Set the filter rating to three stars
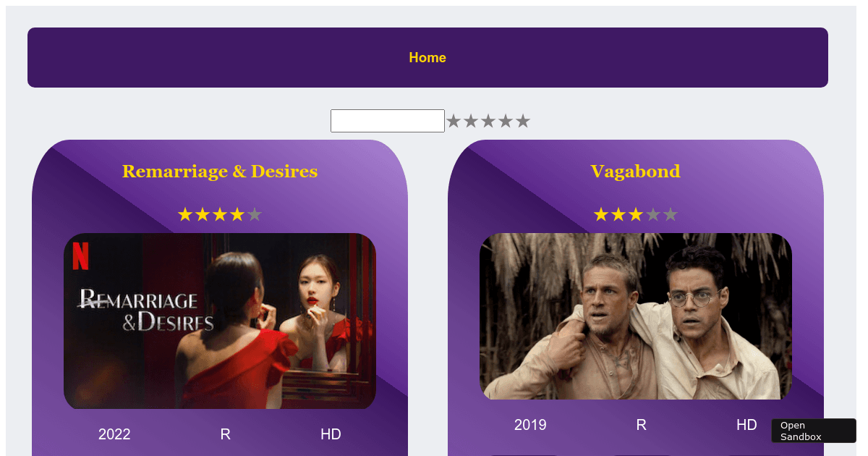 (488, 122)
